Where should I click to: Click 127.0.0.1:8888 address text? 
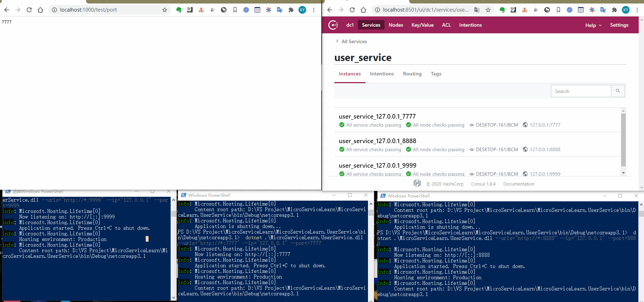(545, 149)
